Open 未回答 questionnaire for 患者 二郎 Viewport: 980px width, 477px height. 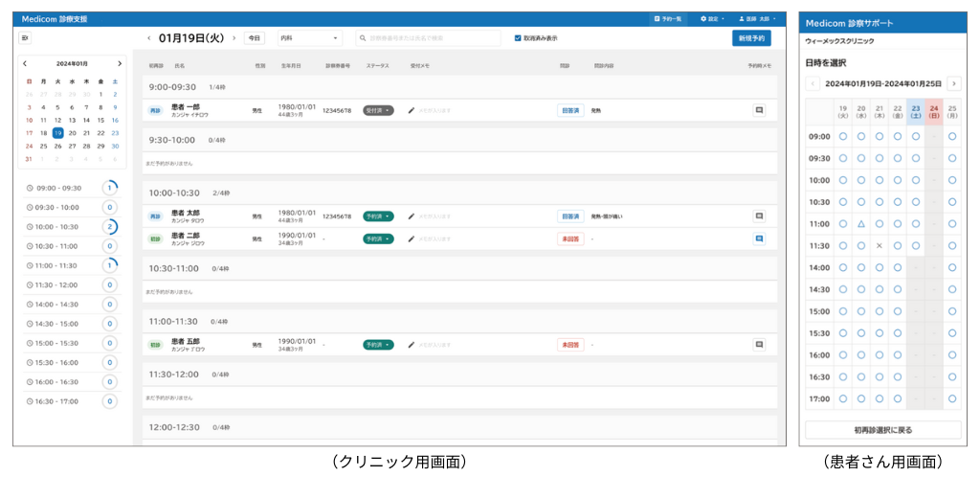point(570,238)
